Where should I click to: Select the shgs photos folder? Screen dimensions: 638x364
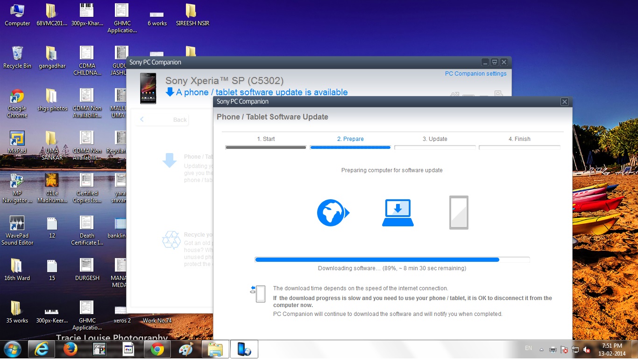click(x=51, y=100)
